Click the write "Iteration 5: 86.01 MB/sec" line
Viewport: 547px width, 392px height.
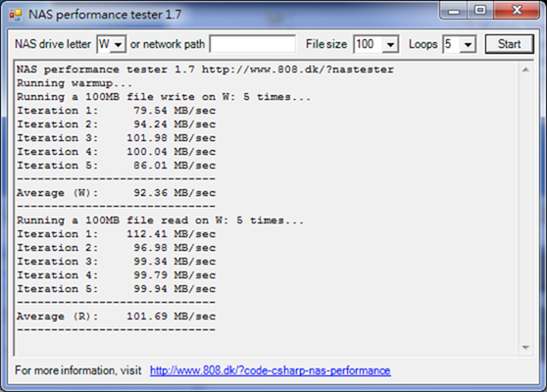pos(117,166)
